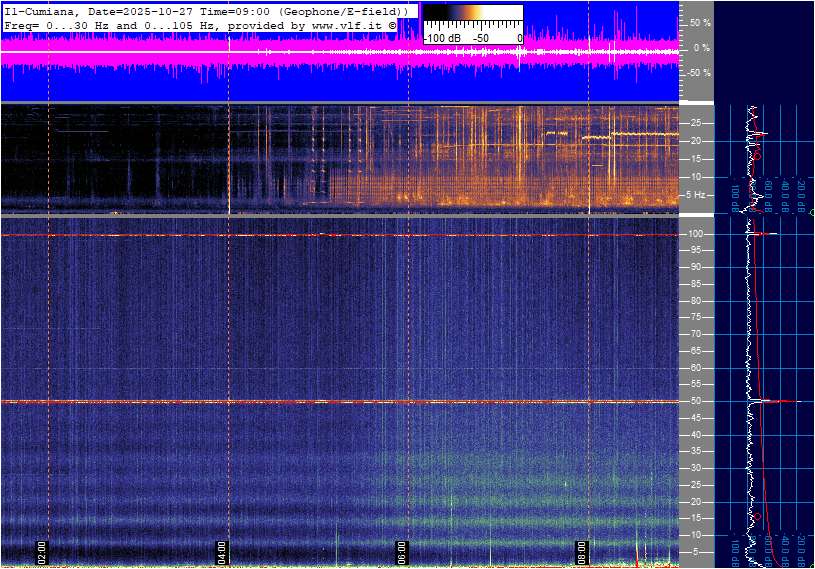This screenshot has width=815, height=569.
Task: Click the 50 Hz tick on frequency axis
Action: (x=698, y=401)
